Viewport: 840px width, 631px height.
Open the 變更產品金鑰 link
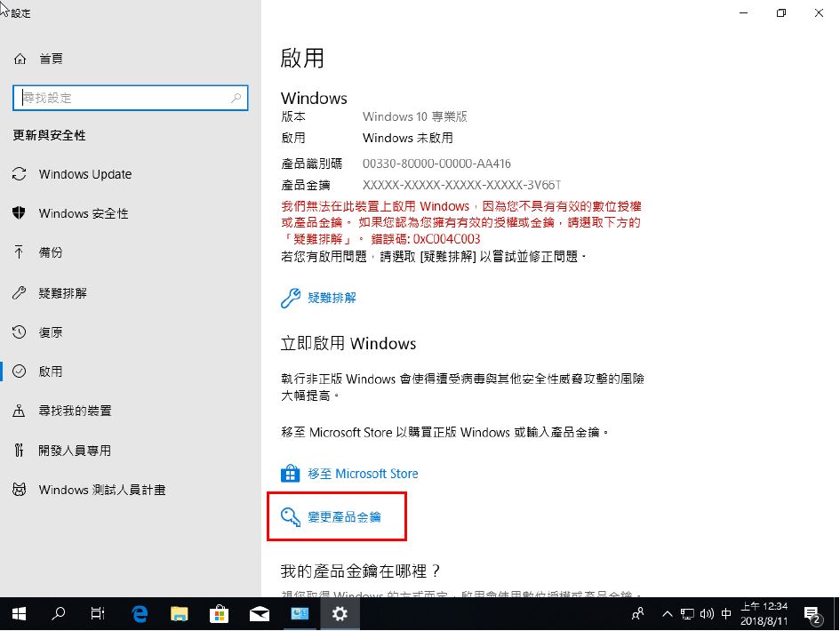coord(344,517)
